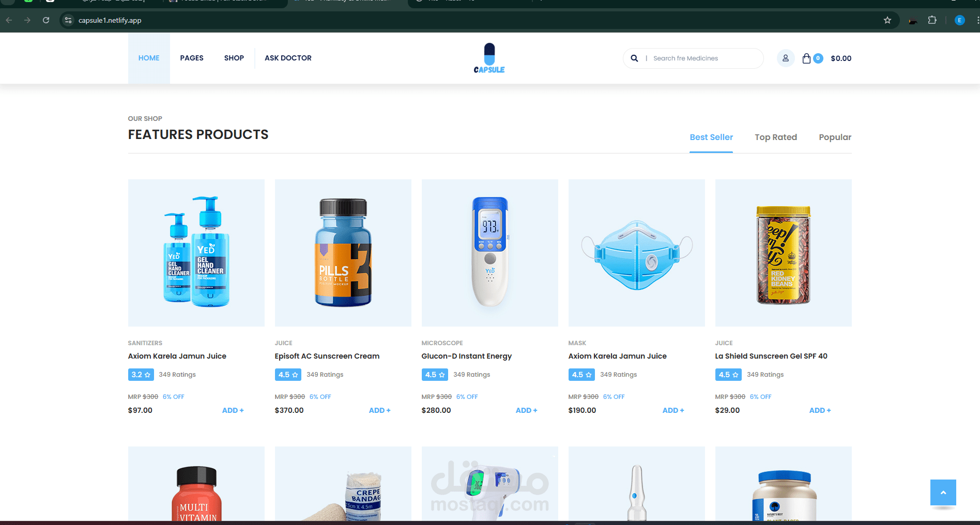Select the Best Seller tab

711,137
